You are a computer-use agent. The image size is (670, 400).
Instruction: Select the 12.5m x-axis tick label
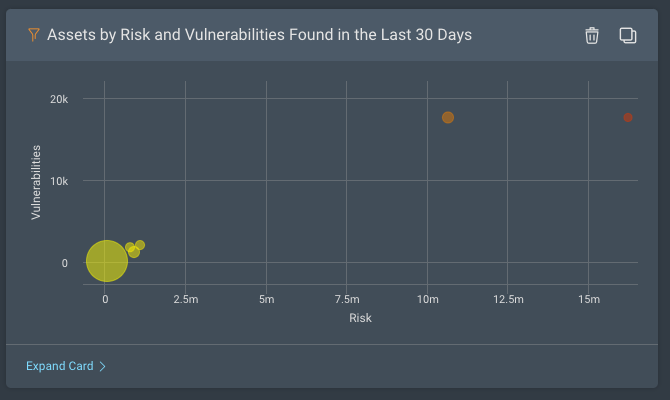click(508, 299)
